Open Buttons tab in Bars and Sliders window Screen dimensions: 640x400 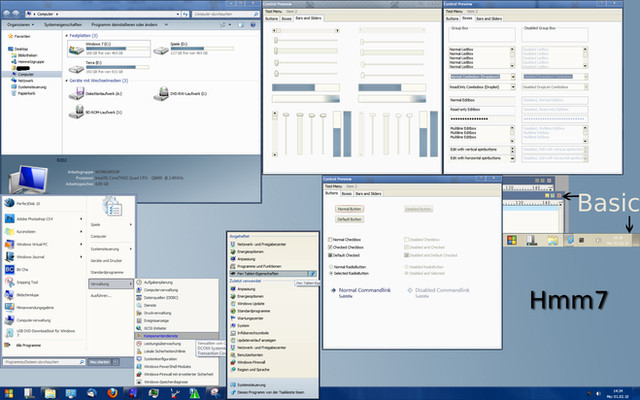coord(271,19)
